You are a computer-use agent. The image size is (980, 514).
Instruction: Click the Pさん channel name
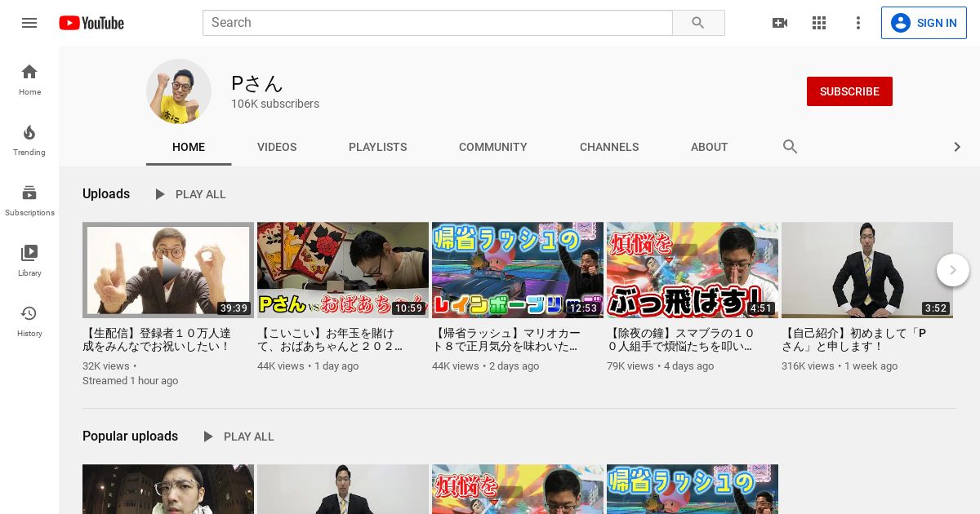point(256,83)
